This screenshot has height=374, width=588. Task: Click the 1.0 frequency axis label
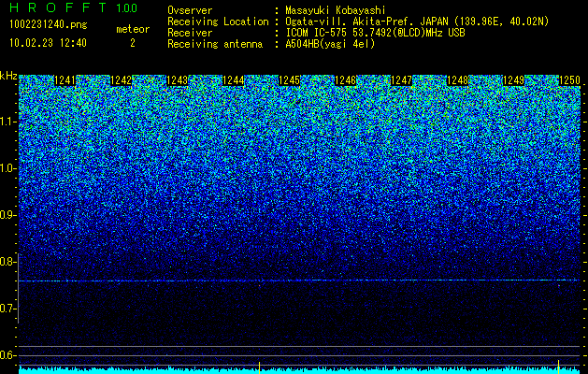click(x=8, y=168)
